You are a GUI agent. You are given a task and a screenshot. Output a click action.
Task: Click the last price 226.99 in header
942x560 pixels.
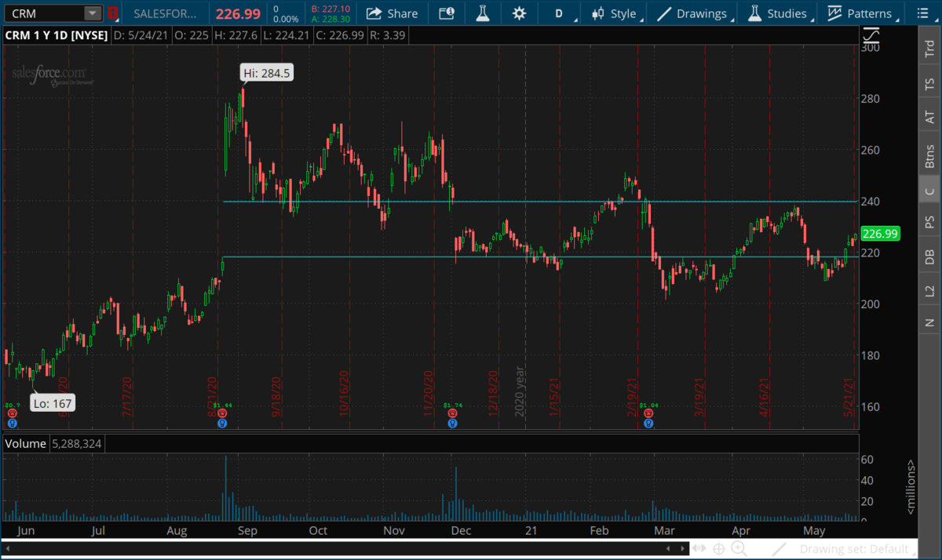238,13
